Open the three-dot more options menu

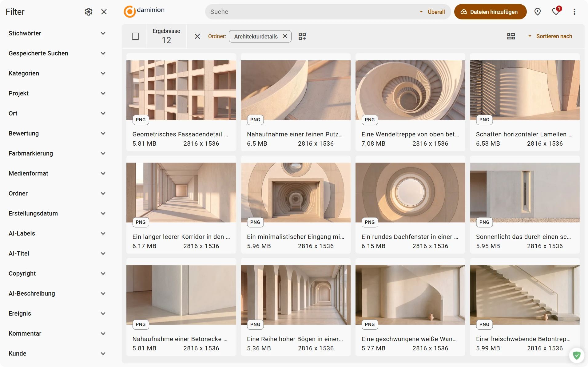[574, 12]
